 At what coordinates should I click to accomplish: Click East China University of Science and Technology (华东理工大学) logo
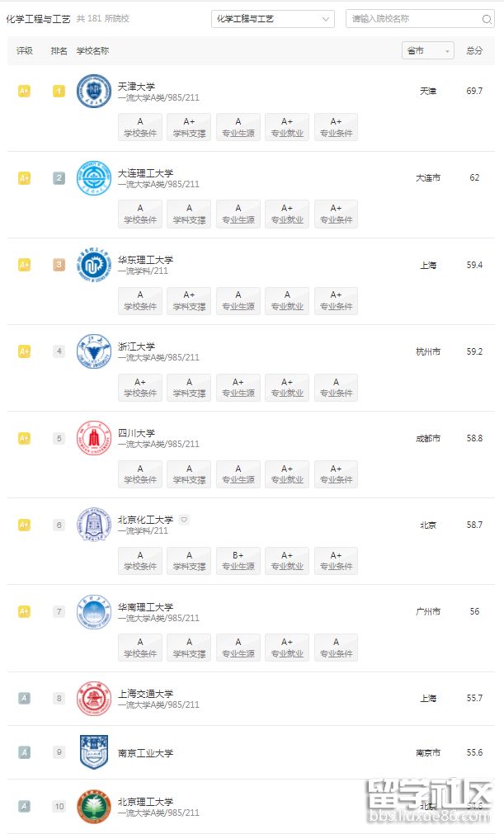(94, 265)
